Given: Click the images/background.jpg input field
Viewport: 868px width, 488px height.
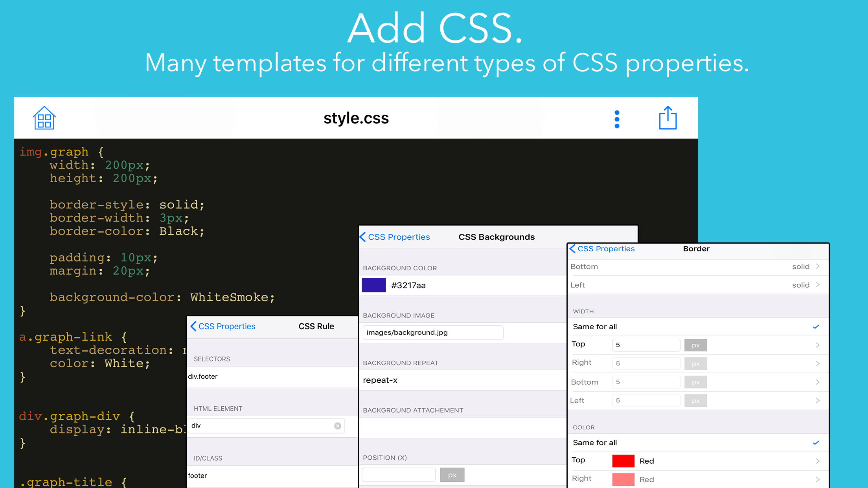Looking at the screenshot, I should pos(432,332).
